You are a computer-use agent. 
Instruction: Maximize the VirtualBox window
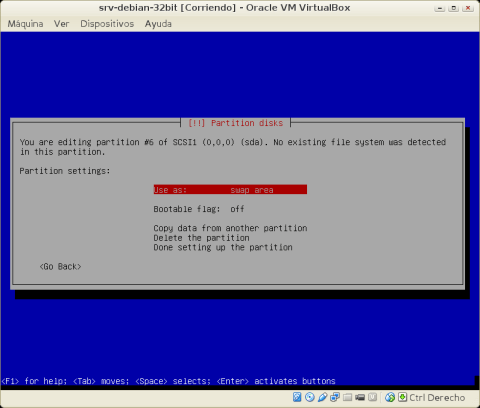[x=453, y=8]
